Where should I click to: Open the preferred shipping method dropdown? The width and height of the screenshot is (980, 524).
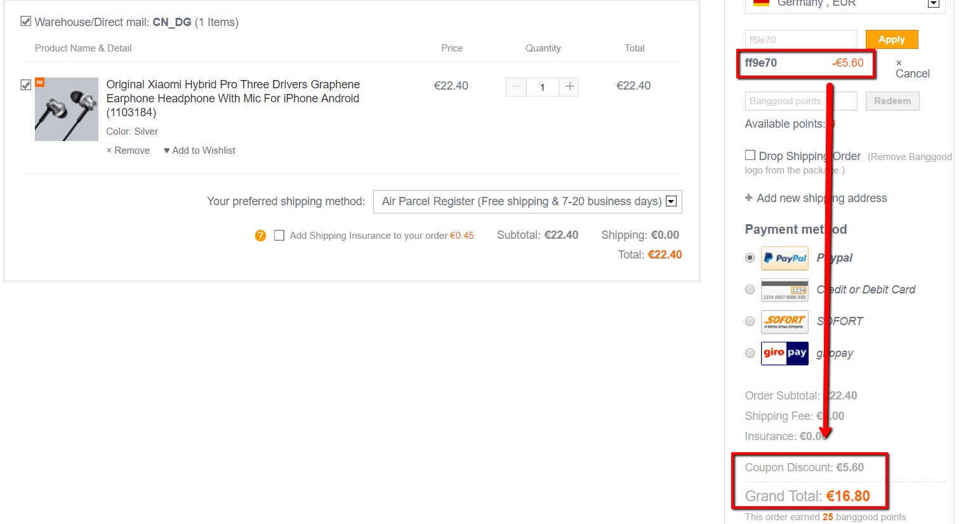(x=527, y=201)
